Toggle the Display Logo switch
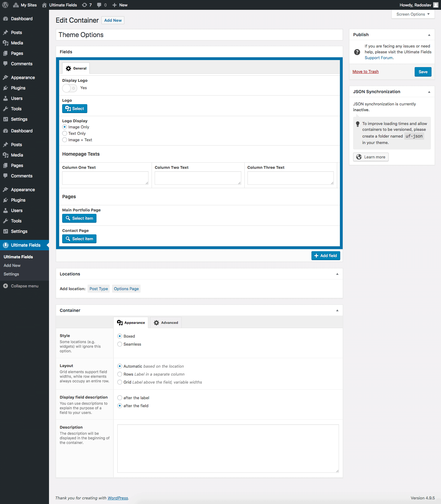Viewport: 441px width, 504px height. click(x=70, y=88)
